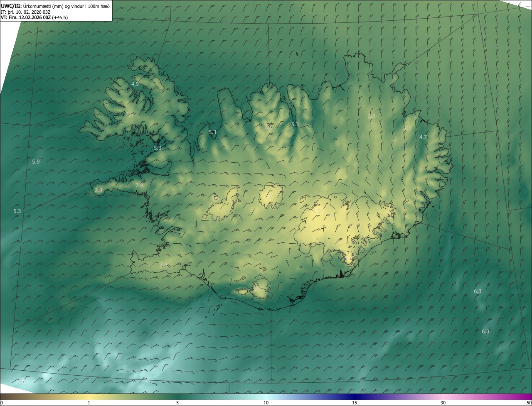Click the 2.5 value label on the map

pyautogui.click(x=372, y=116)
